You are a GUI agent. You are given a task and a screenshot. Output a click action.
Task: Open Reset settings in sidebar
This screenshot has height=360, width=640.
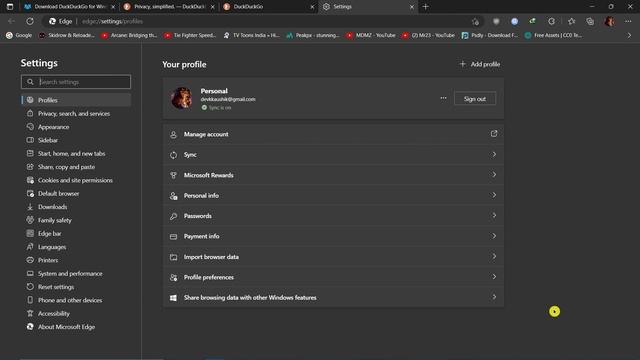76,287
